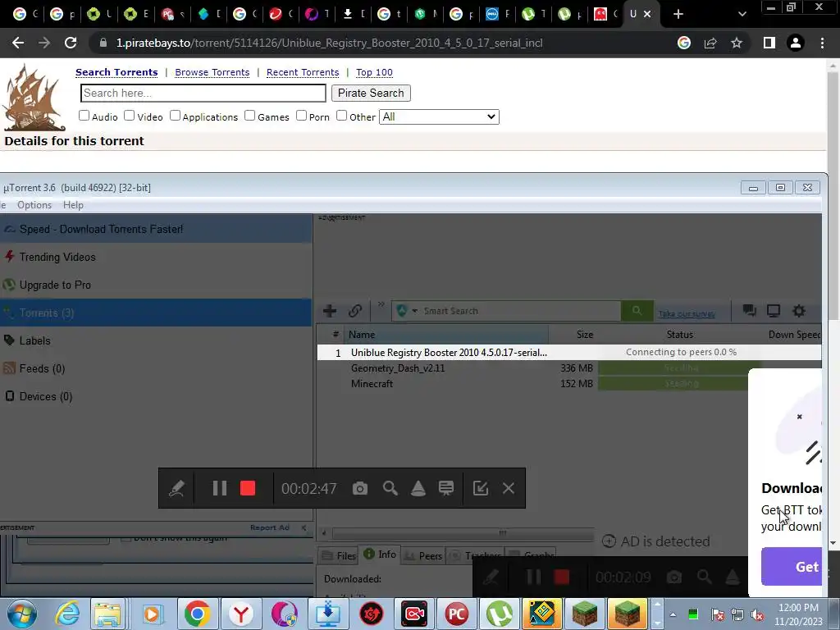Stop the screen recording with red square
This screenshot has width=840, height=630.
click(248, 488)
